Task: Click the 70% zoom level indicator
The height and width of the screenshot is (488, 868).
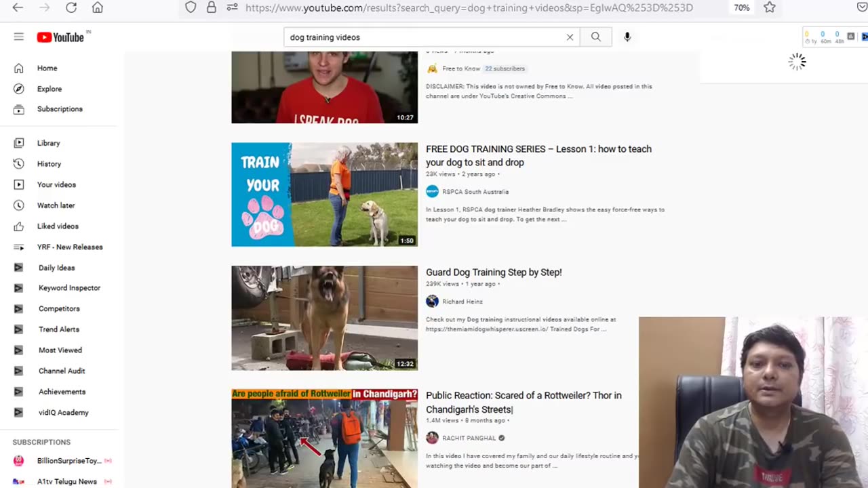Action: pos(742,7)
